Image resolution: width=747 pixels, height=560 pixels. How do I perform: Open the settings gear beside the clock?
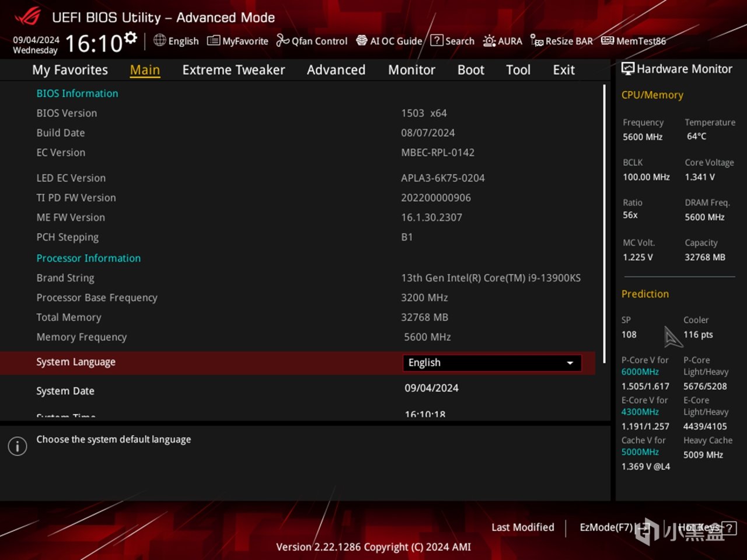131,38
